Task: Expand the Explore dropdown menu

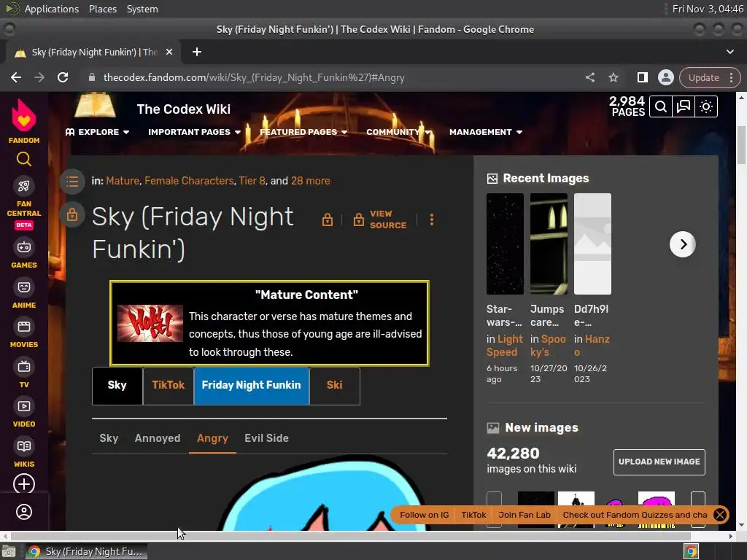Action: point(97,132)
